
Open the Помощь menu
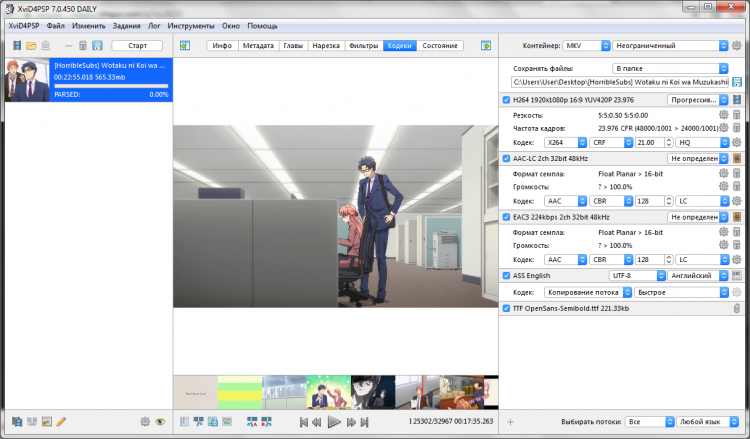pos(262,26)
